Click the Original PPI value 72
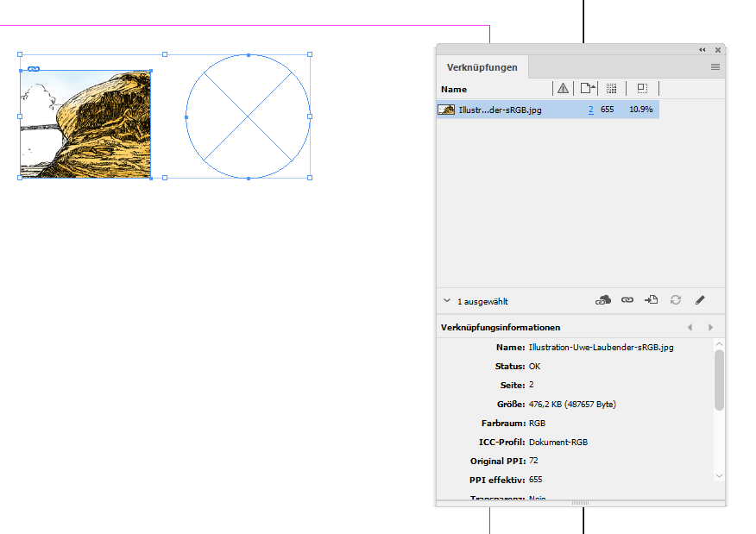This screenshot has width=756, height=534. (x=533, y=461)
